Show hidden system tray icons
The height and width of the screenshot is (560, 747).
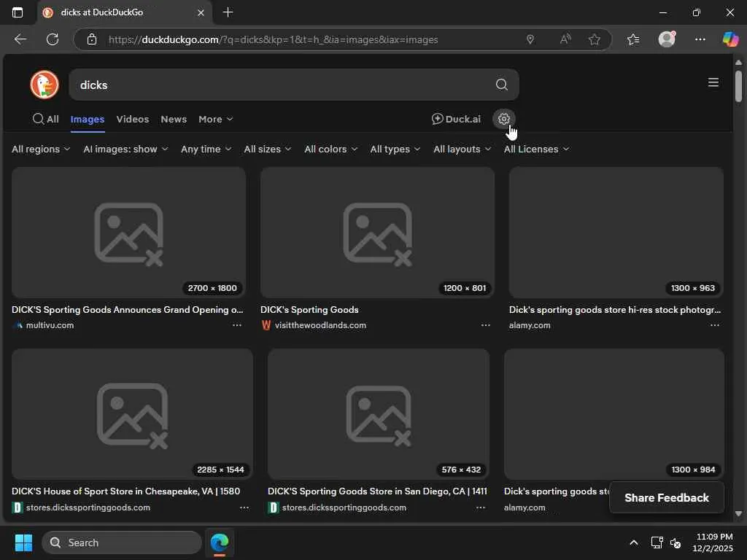coord(634,542)
